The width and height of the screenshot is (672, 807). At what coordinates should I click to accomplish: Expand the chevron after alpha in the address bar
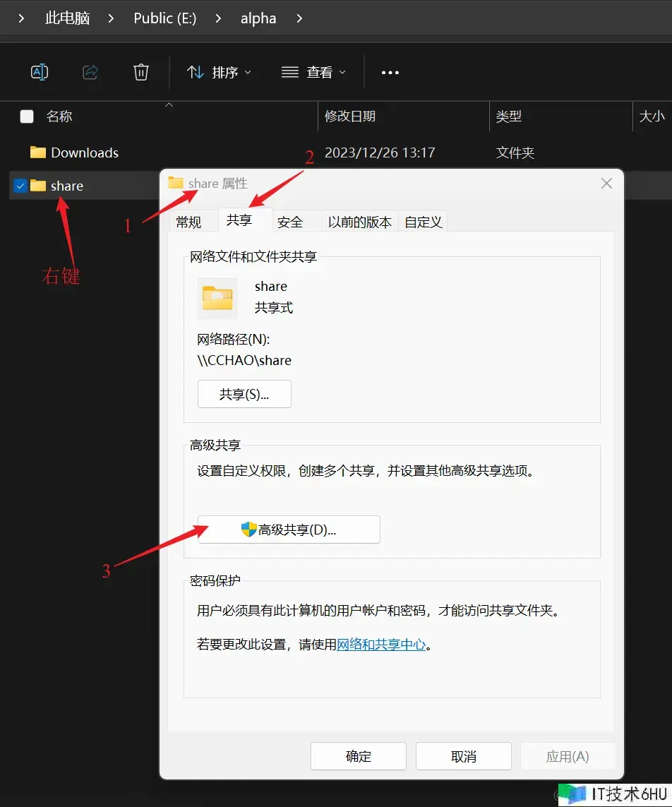click(x=299, y=18)
